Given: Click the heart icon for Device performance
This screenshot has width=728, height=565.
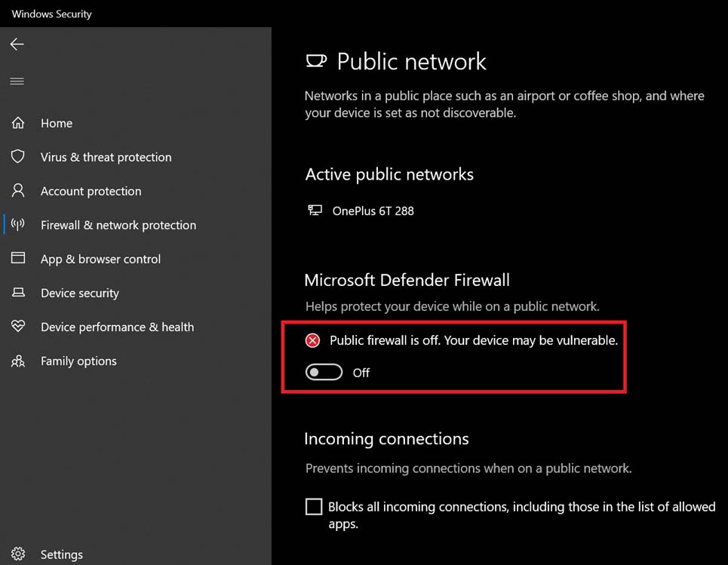Looking at the screenshot, I should (18, 326).
